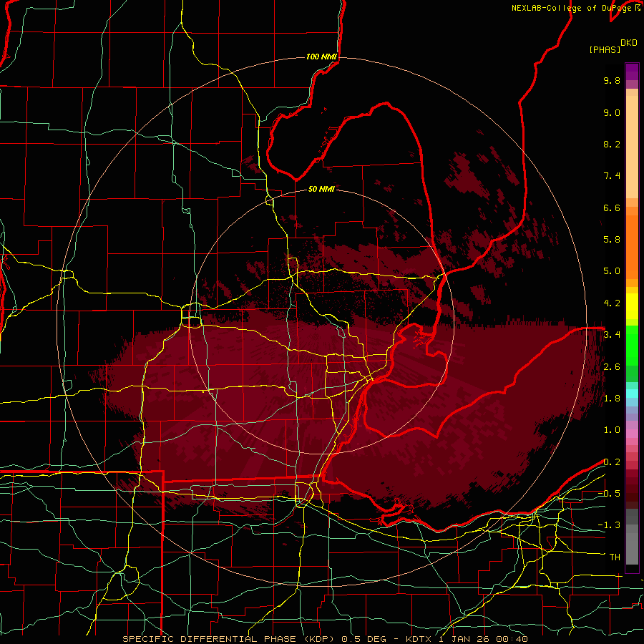Click the 5.8 scale value
Image resolution: width=644 pixels, height=644 pixels.
[612, 240]
